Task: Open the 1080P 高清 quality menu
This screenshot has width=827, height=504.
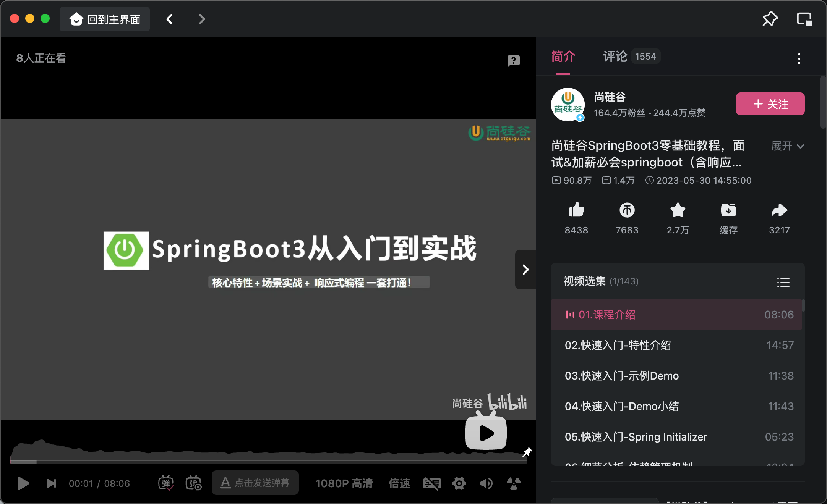Action: coord(344,483)
